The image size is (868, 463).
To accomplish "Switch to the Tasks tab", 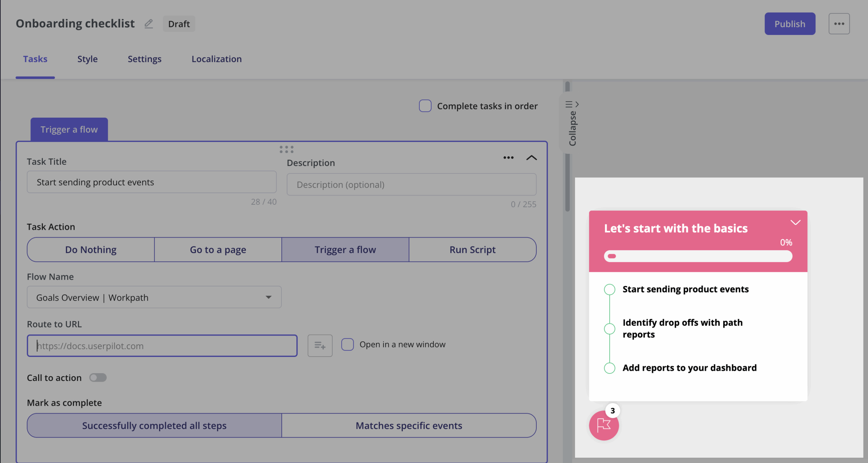I will pos(35,59).
